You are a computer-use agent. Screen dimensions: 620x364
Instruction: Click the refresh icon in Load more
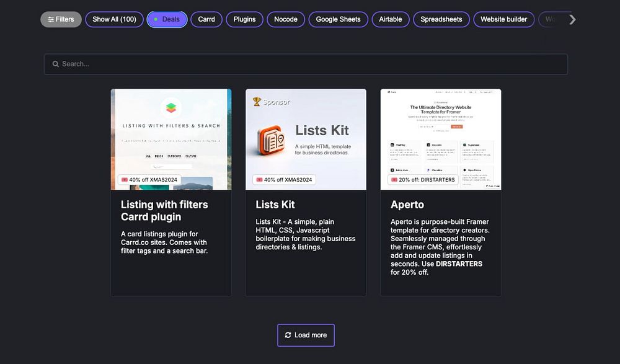tap(288, 335)
